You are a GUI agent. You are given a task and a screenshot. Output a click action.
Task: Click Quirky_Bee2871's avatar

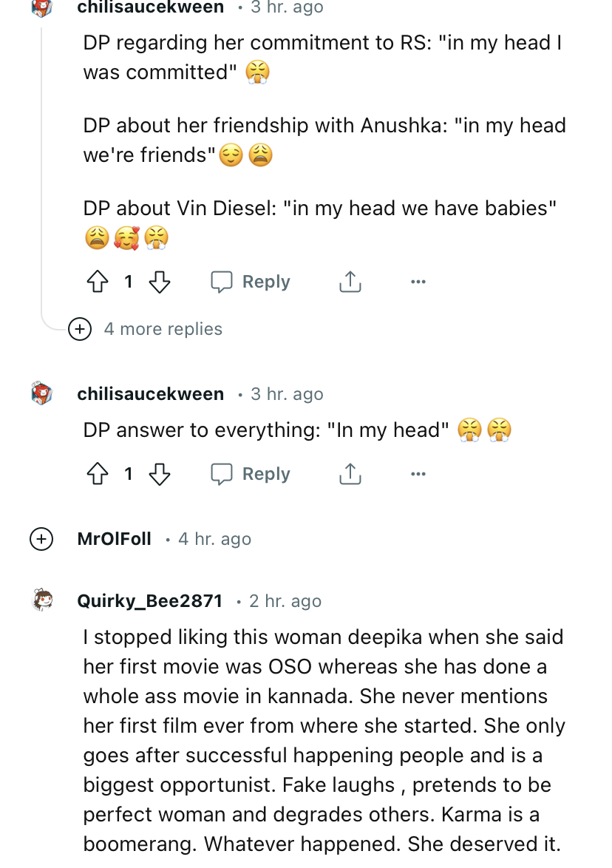tap(42, 600)
